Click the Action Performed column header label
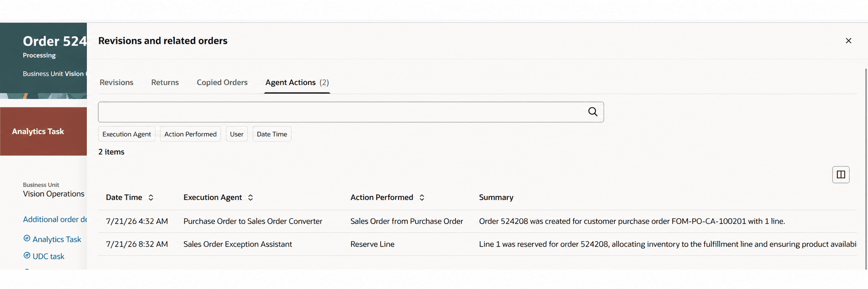 click(x=382, y=197)
